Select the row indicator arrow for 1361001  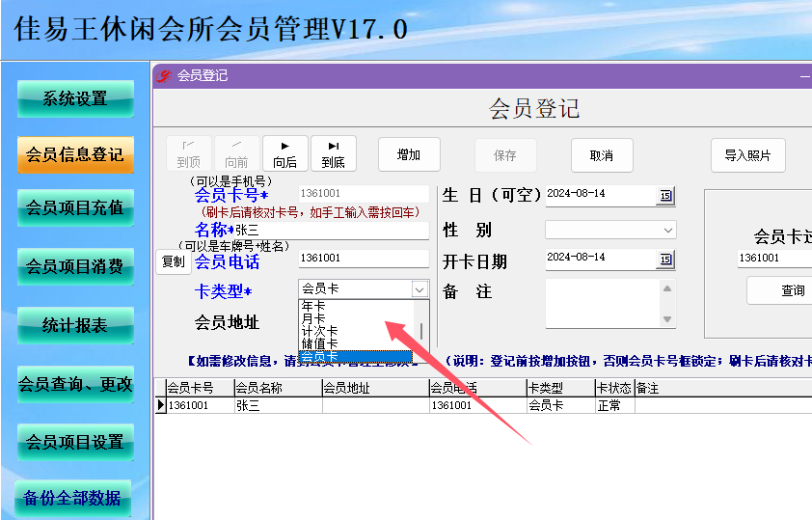[160, 405]
